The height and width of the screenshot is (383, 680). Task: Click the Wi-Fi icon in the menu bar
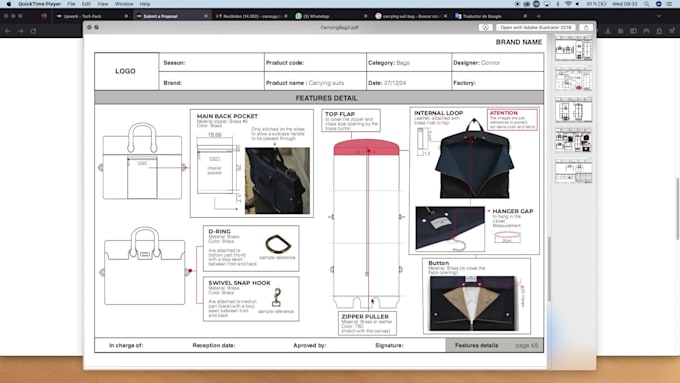click(568, 4)
